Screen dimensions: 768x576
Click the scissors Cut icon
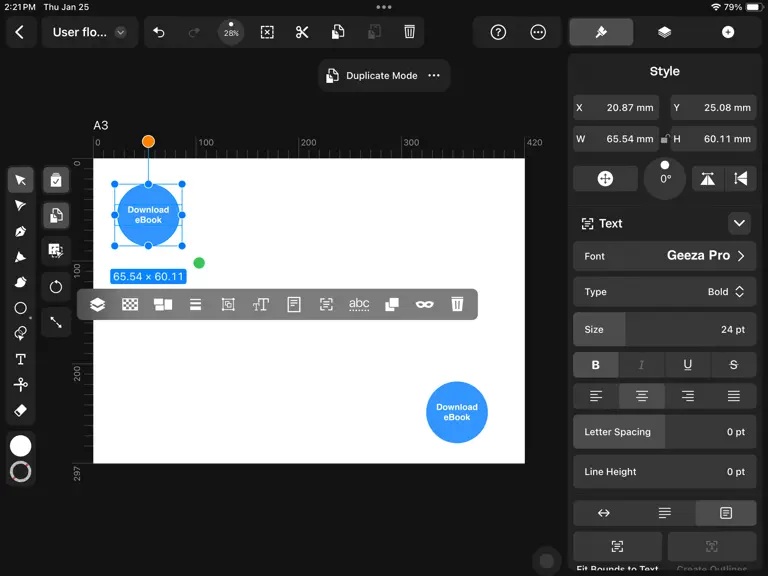[302, 32]
